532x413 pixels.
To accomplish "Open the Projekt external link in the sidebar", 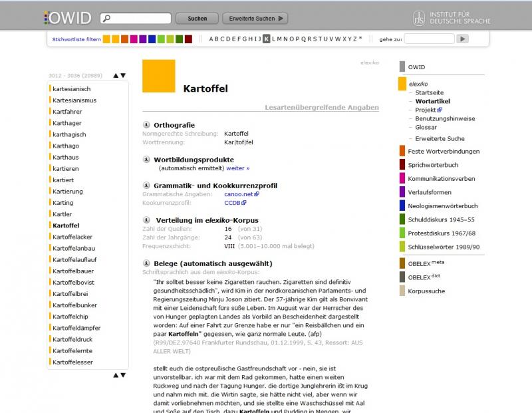I will [x=428, y=110].
